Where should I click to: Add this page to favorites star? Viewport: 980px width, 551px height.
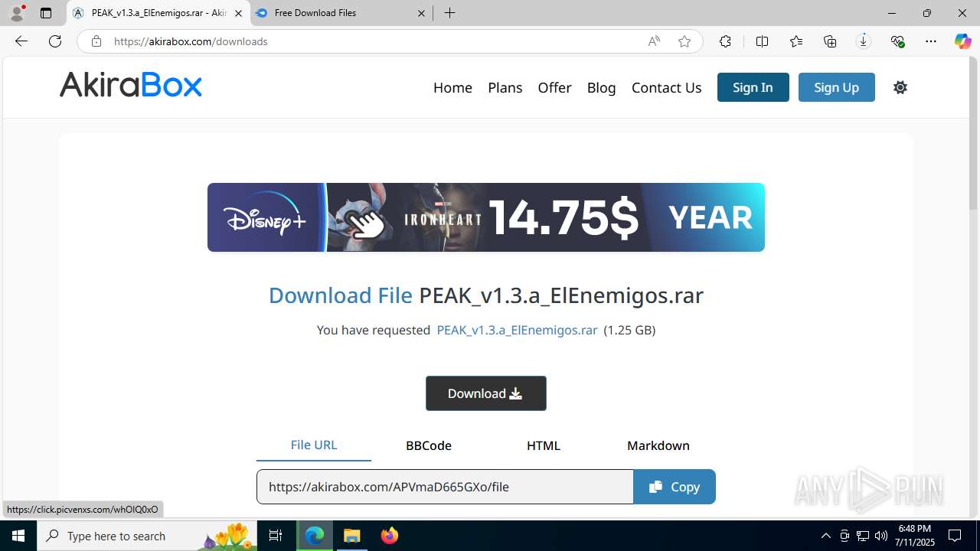[x=684, y=41]
